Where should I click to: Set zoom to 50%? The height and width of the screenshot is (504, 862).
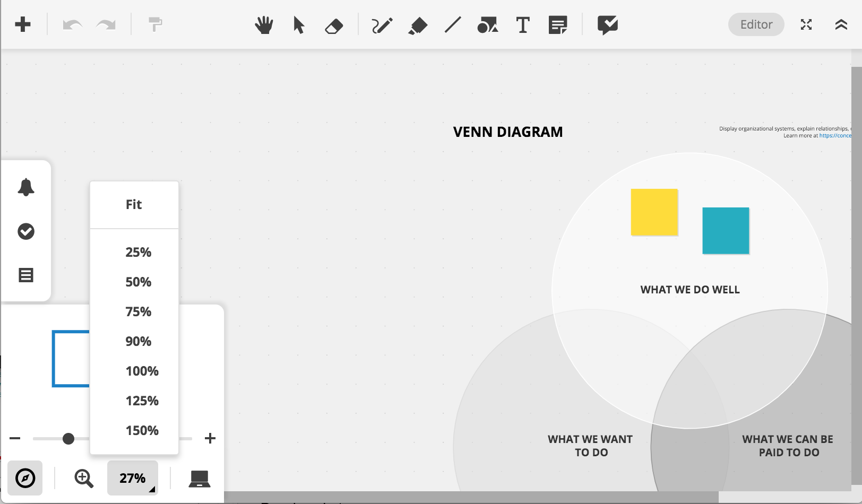point(138,282)
